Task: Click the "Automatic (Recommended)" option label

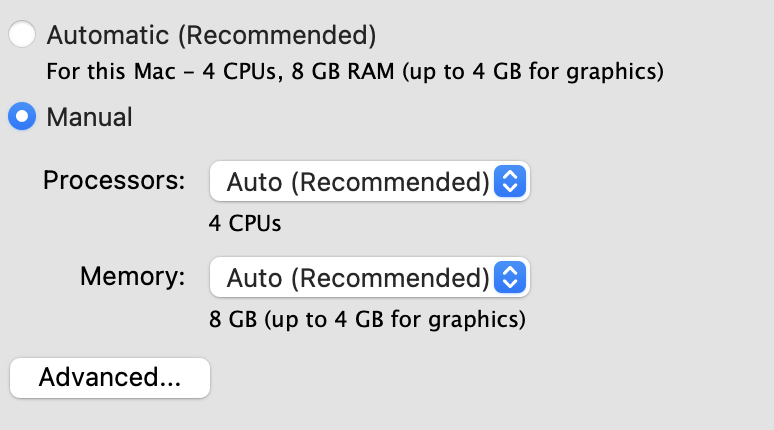Action: (211, 36)
